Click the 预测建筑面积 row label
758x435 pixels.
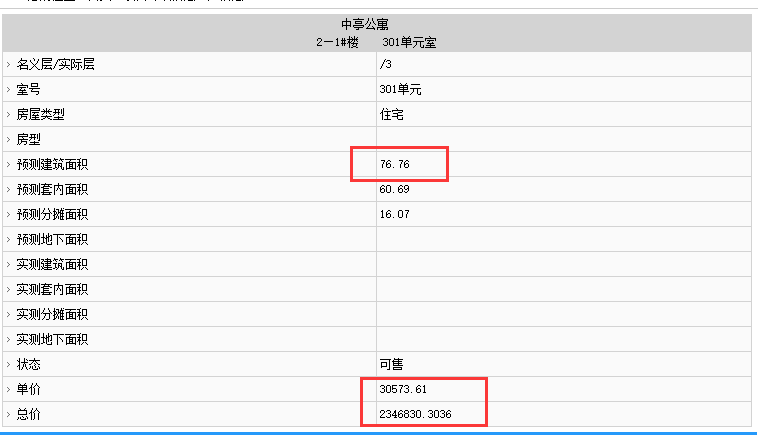pyautogui.click(x=52, y=164)
